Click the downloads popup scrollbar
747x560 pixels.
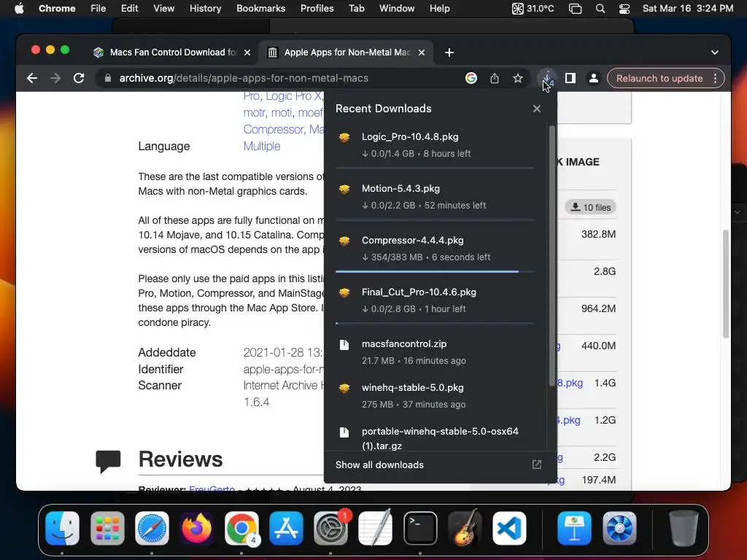pos(552,256)
